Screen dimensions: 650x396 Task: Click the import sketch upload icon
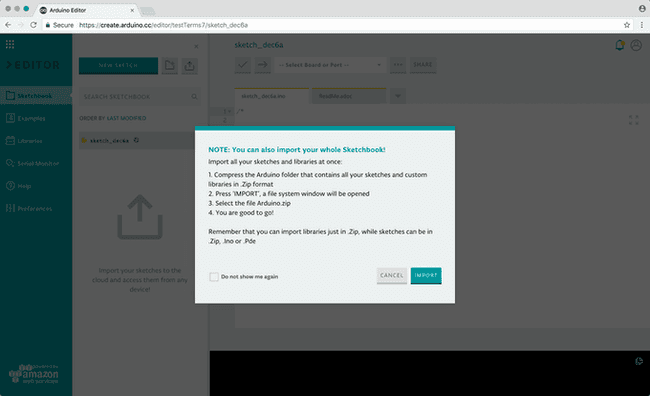(x=189, y=66)
